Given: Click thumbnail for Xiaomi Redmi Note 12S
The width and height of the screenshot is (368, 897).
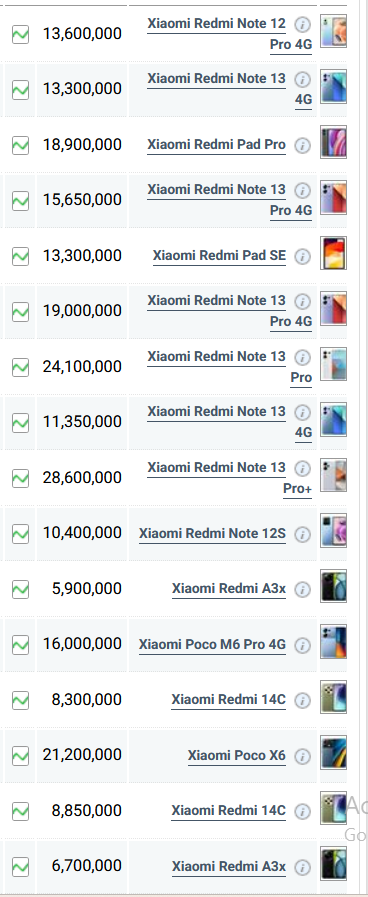Looking at the screenshot, I should point(333,530).
